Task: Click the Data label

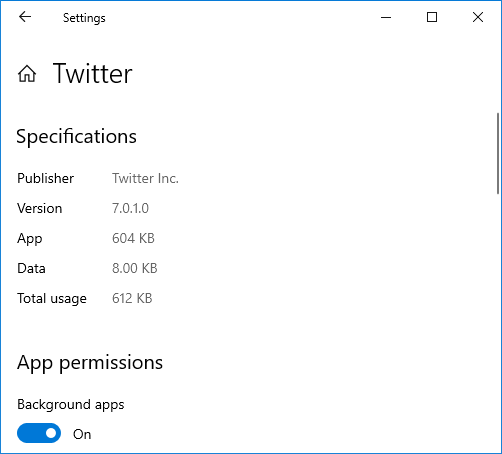Action: [31, 268]
